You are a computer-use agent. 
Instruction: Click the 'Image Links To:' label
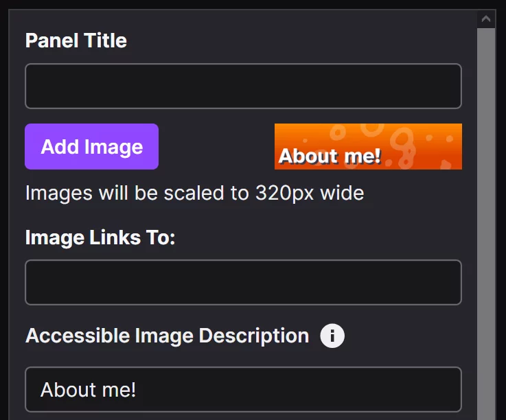100,237
